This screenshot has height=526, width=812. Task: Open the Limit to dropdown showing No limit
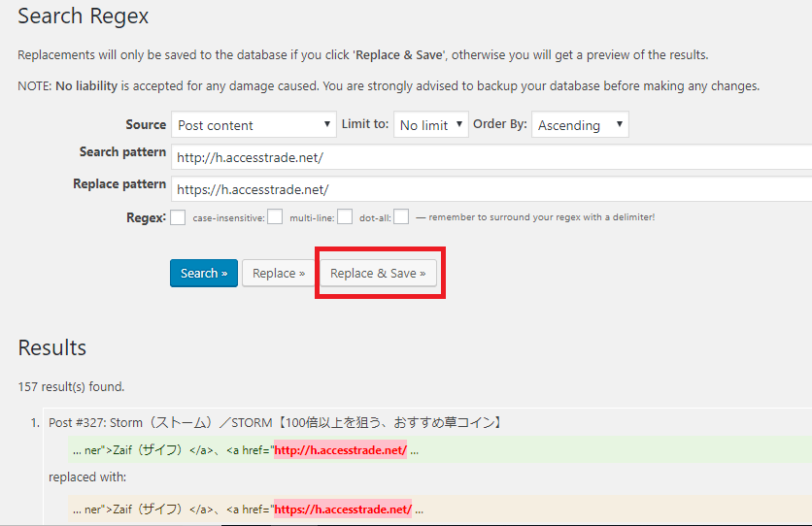(431, 124)
